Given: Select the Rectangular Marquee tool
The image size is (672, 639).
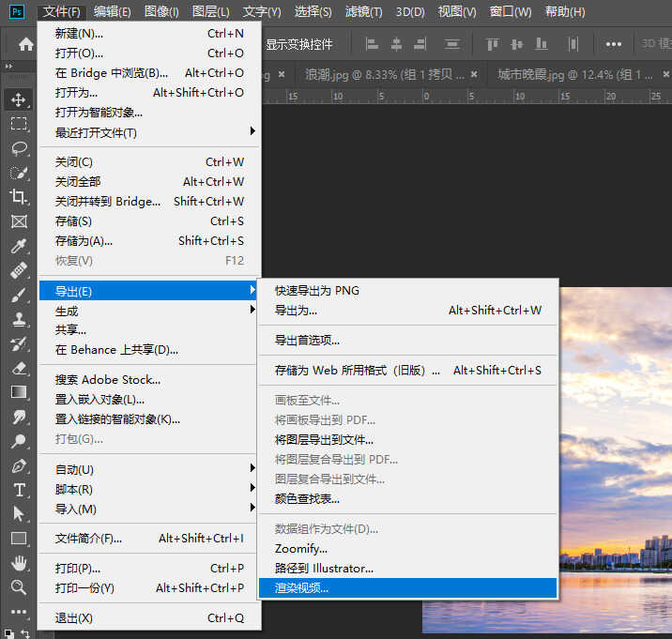Looking at the screenshot, I should pyautogui.click(x=18, y=124).
